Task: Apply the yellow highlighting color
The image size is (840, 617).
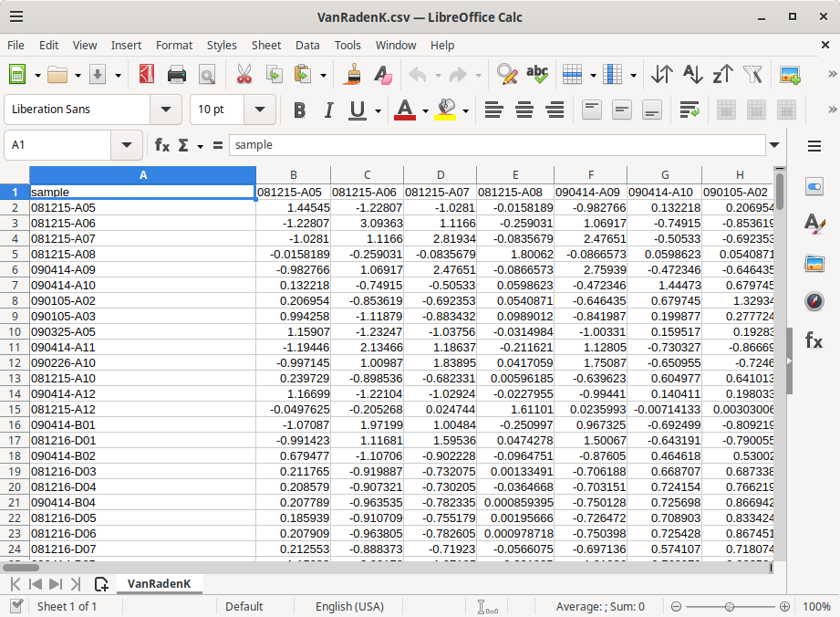Action: [x=445, y=110]
